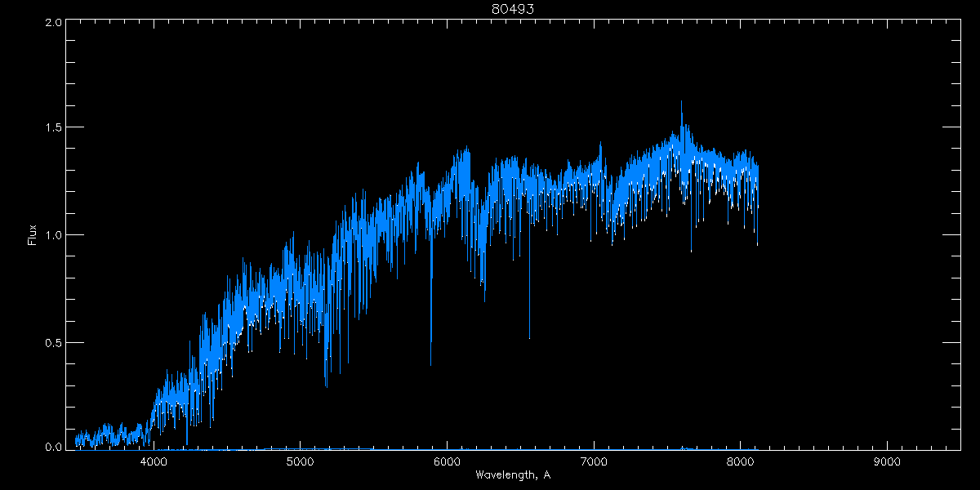
Task: Click the 0.5 flux tick label
Action: click(x=52, y=342)
